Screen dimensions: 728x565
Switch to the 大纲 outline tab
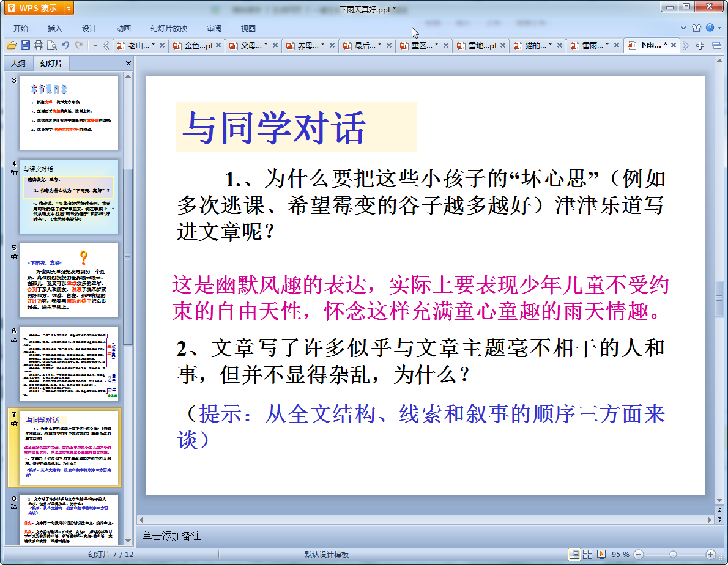point(18,63)
